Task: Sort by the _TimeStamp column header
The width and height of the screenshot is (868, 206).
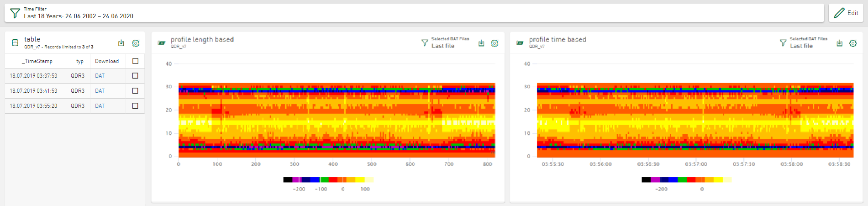Action: [37, 61]
